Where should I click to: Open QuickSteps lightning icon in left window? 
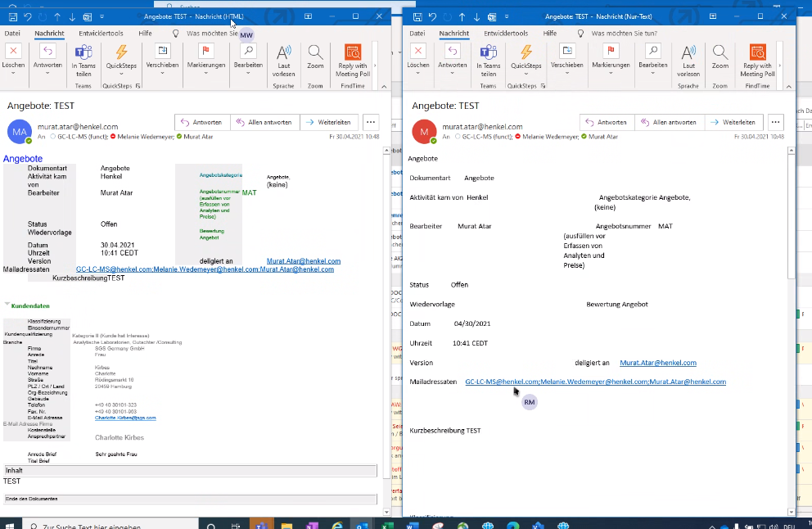[121, 52]
